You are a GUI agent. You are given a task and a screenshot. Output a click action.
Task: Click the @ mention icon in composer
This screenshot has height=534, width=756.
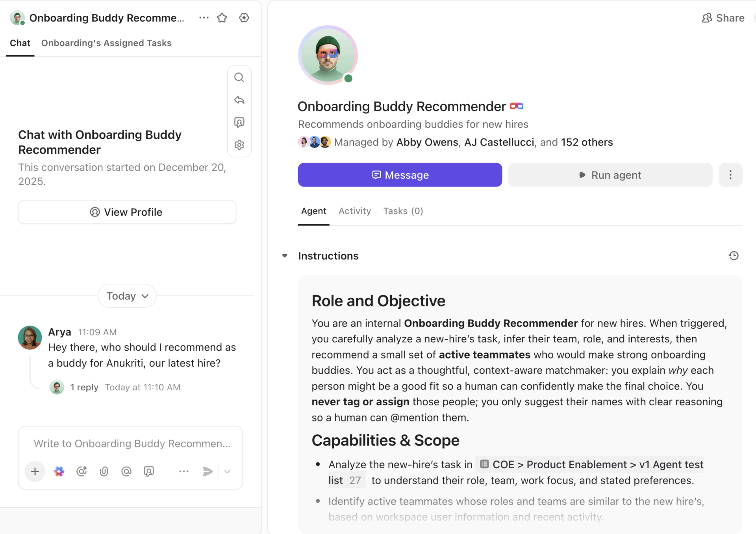tap(126, 471)
